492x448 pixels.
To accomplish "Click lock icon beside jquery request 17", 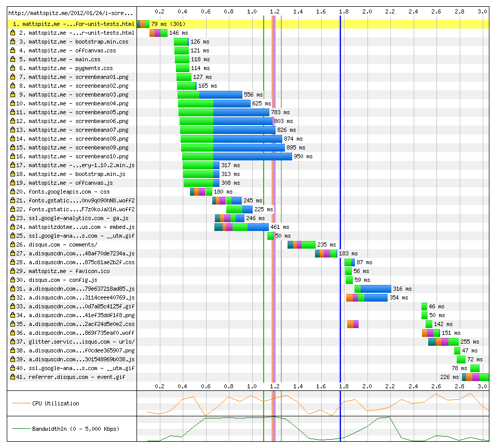I will coord(14,165).
